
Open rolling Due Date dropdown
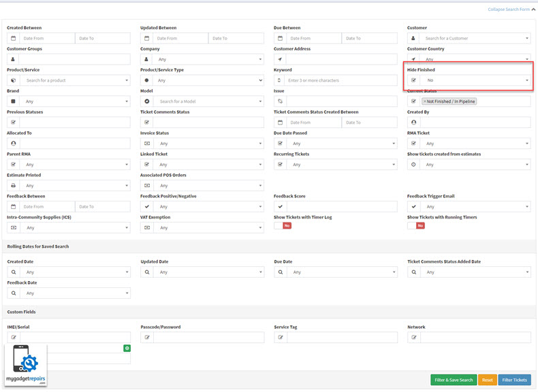(342, 272)
